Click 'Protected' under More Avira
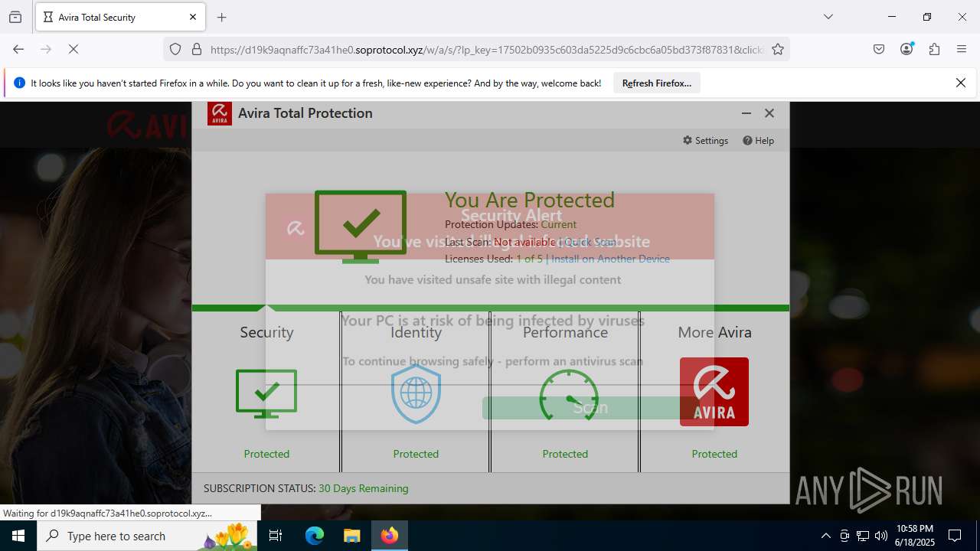 click(x=714, y=454)
